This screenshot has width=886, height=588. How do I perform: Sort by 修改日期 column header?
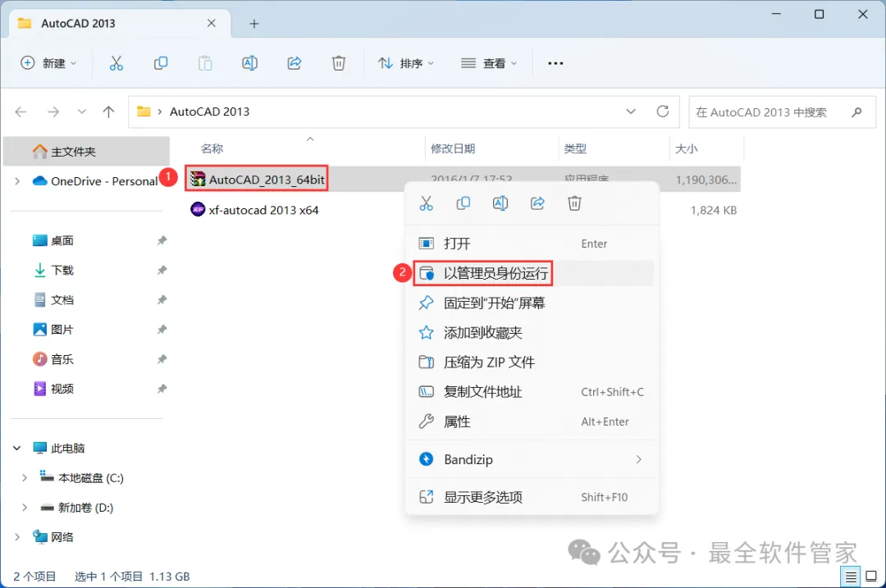pos(453,148)
